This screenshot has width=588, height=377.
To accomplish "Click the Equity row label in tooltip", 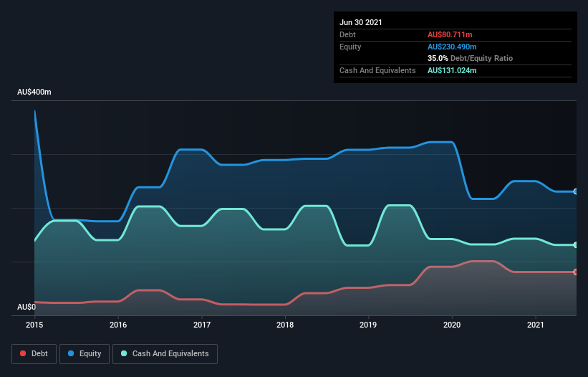I will point(350,47).
